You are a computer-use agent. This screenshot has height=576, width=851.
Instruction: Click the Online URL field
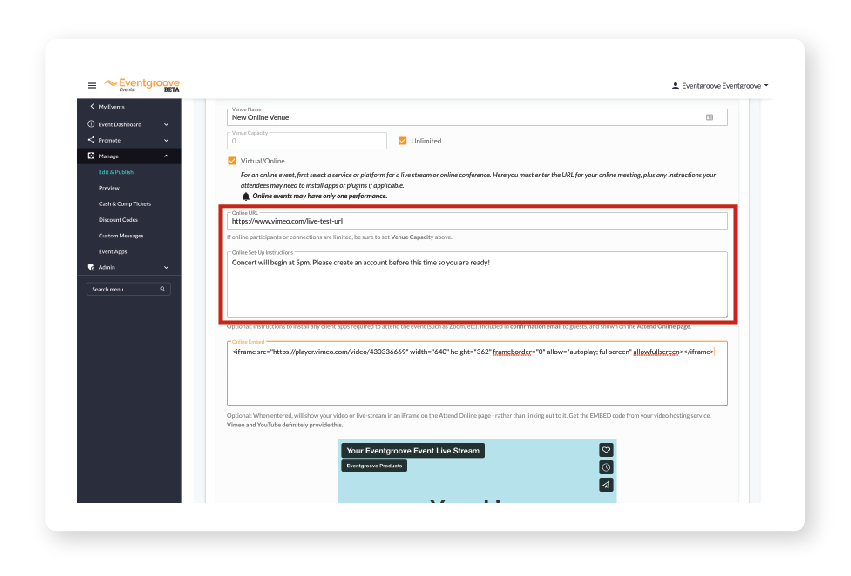477,221
